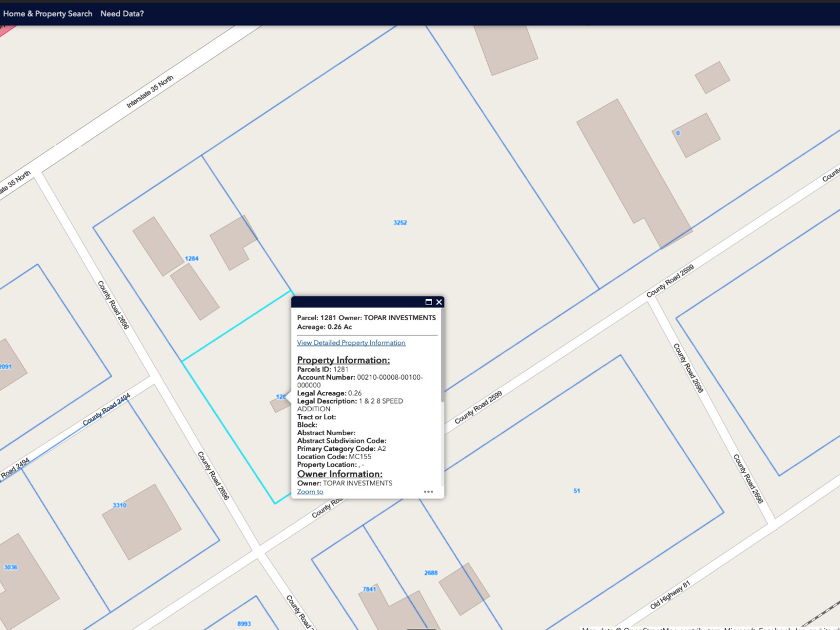
Task: Open View Detailed Property Information link
Action: 351,343
